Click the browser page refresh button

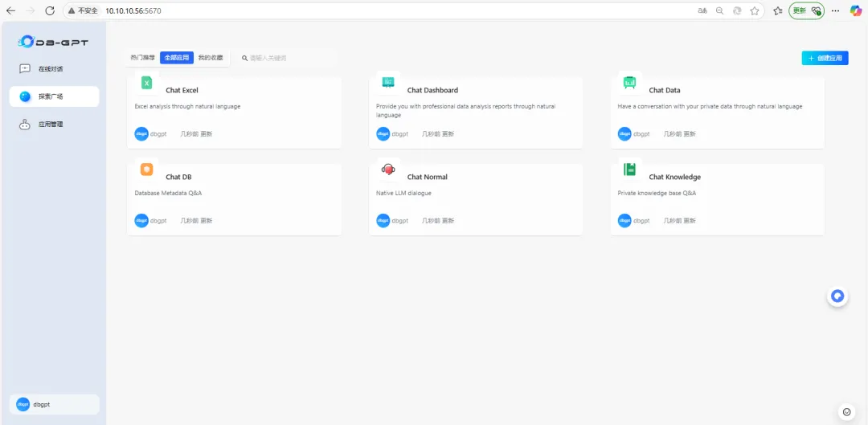50,11
